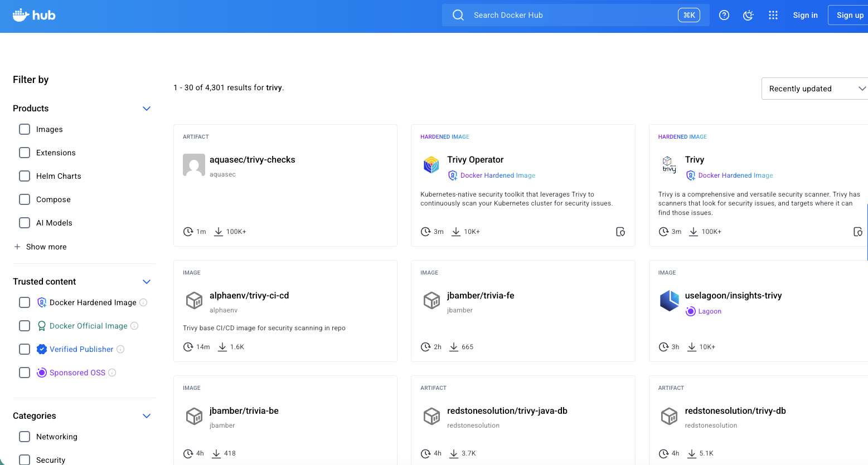Click Sign in
Viewport: 868px width, 465px height.
806,15
